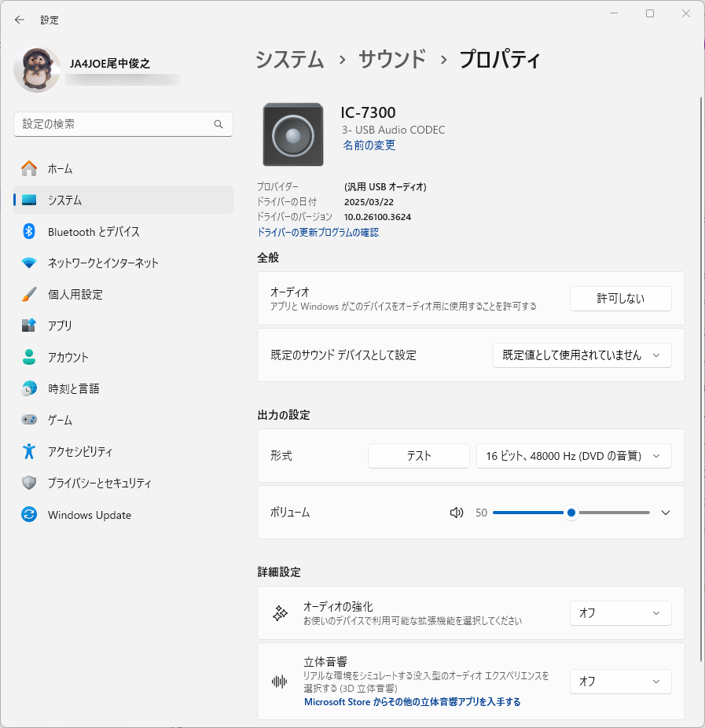Image resolution: width=705 pixels, height=728 pixels.
Task: Click the 許可しない button
Action: [x=621, y=299]
